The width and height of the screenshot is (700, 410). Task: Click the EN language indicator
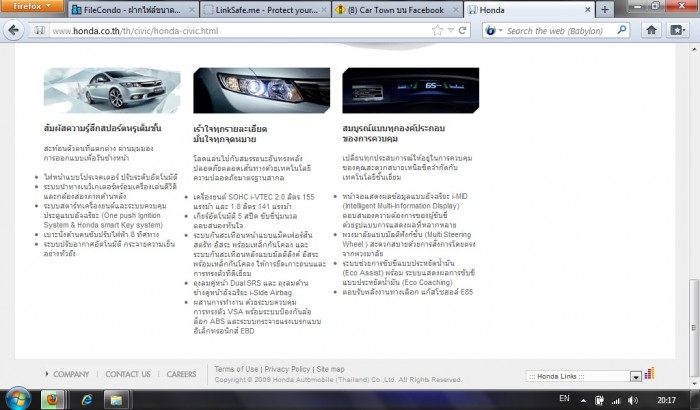click(x=564, y=398)
